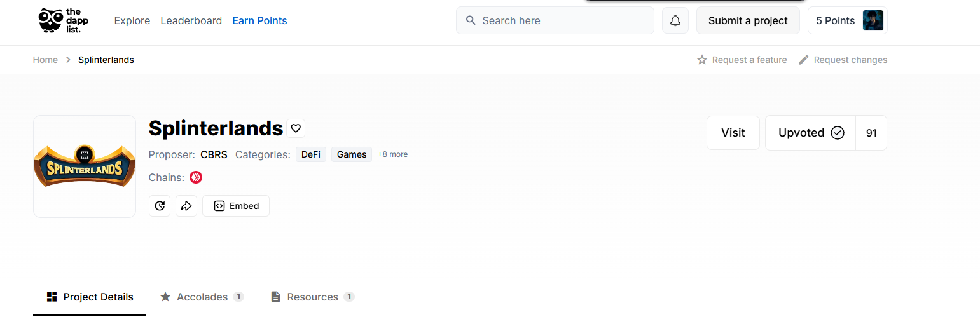Click the Resources document icon

tap(275, 297)
